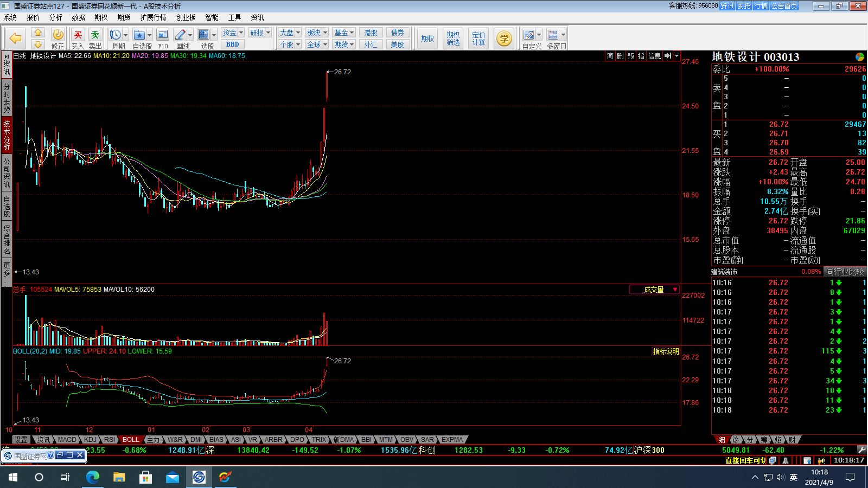Open the 板块 sector dropdown

click(x=317, y=33)
